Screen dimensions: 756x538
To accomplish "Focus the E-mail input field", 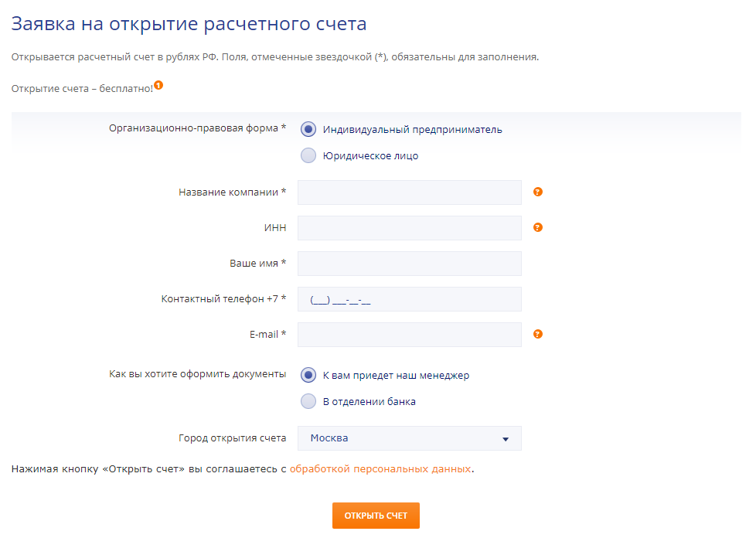I will coord(409,334).
